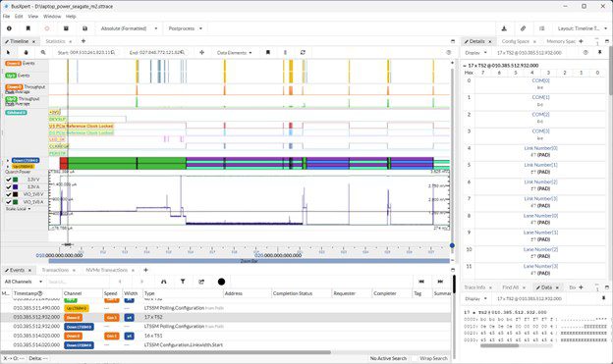
Task: Click the export icon in Events toolbar
Action: pyautogui.click(x=201, y=282)
